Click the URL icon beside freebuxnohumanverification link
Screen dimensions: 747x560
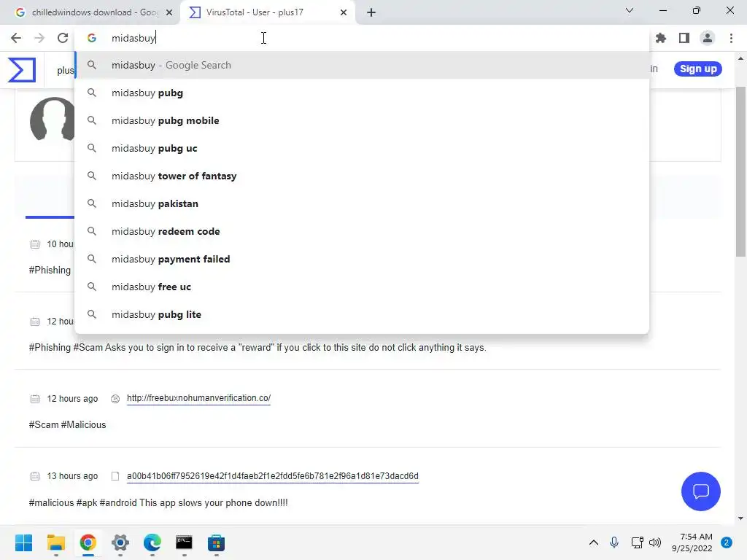115,399
